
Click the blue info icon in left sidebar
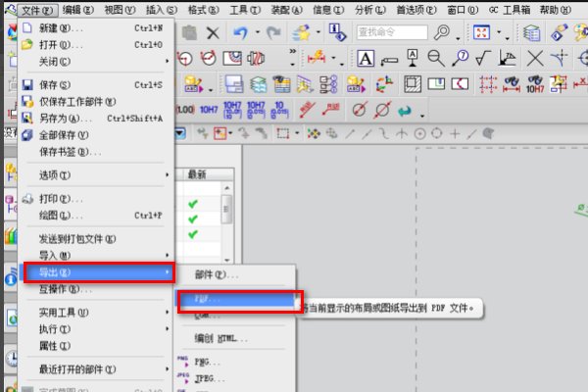click(11, 280)
